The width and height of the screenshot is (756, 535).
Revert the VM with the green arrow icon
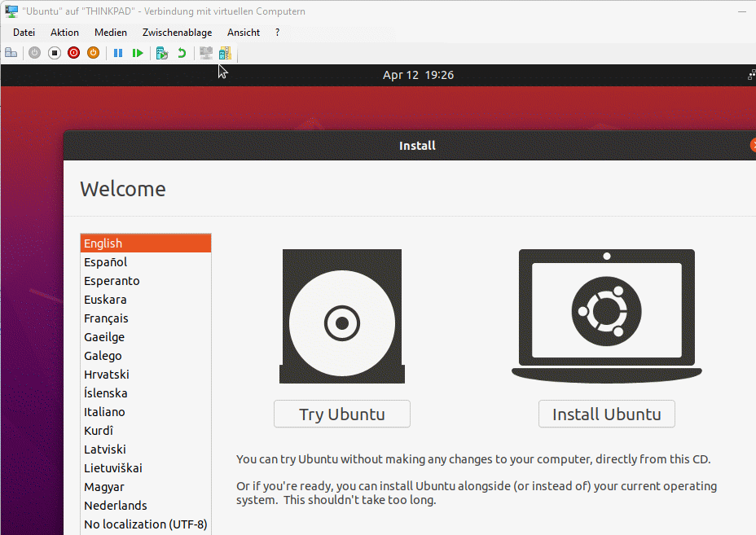(x=182, y=53)
